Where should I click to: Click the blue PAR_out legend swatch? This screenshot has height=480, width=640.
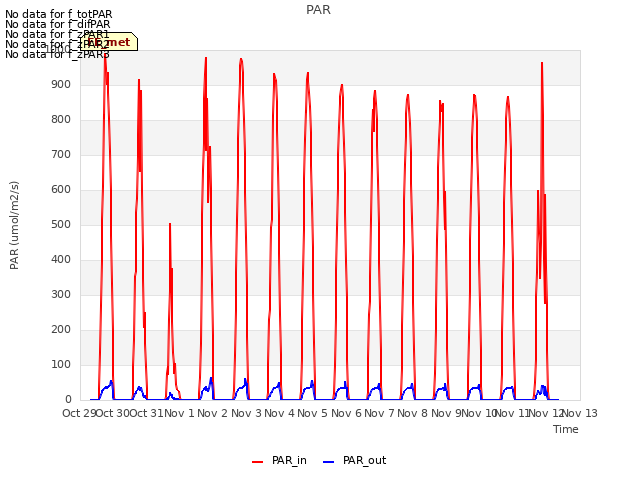[329, 462]
